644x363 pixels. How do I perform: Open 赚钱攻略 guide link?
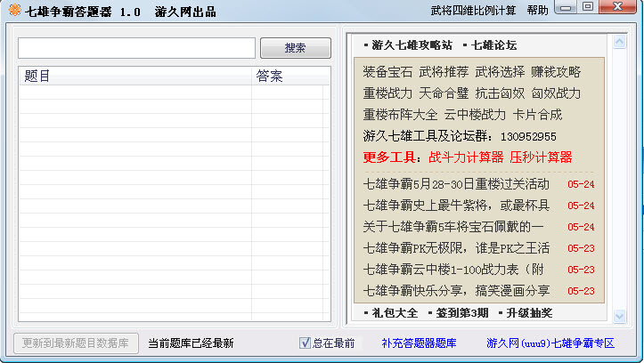tap(556, 72)
